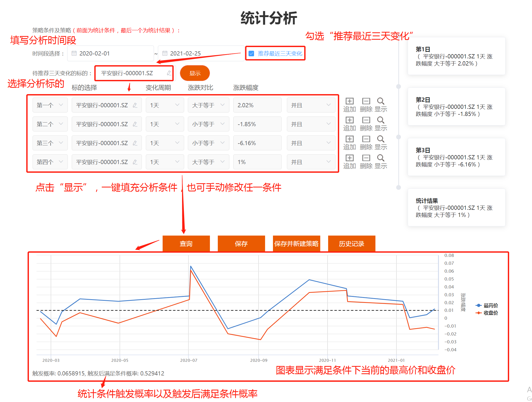Click the append icon in first condition row

click(349, 101)
